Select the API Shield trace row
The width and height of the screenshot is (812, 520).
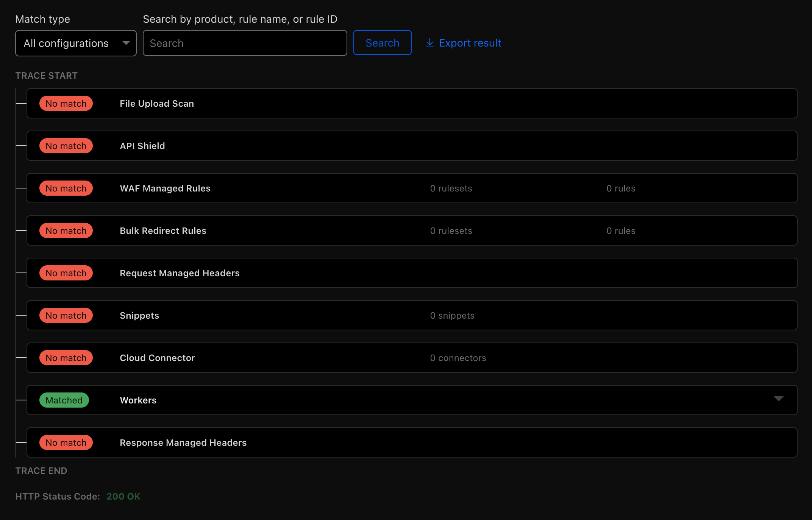pyautogui.click(x=412, y=146)
